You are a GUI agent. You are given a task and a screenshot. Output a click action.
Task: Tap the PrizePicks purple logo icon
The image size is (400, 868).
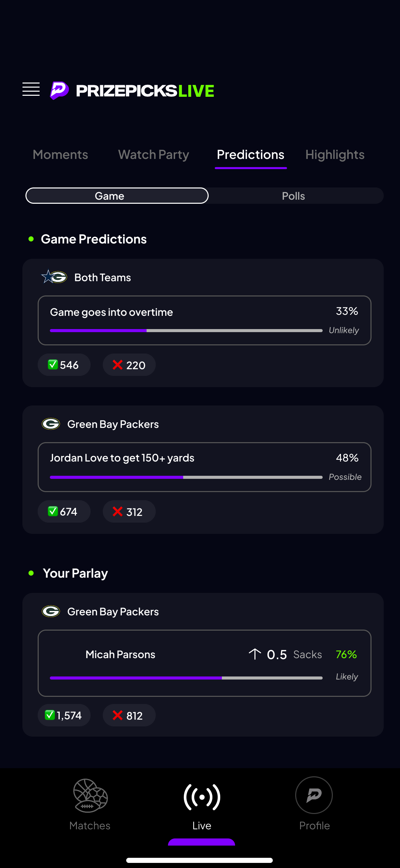(x=59, y=90)
